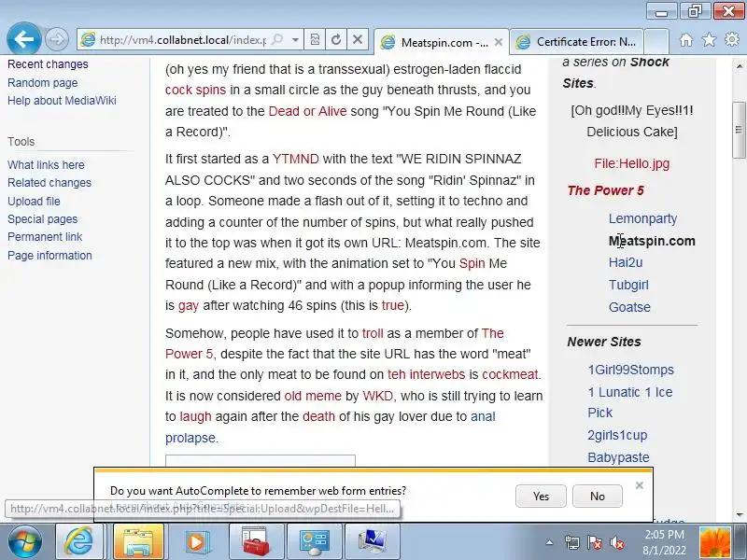This screenshot has width=747, height=560.
Task: Click the page scrollbar up arrow
Action: pyautogui.click(x=740, y=66)
